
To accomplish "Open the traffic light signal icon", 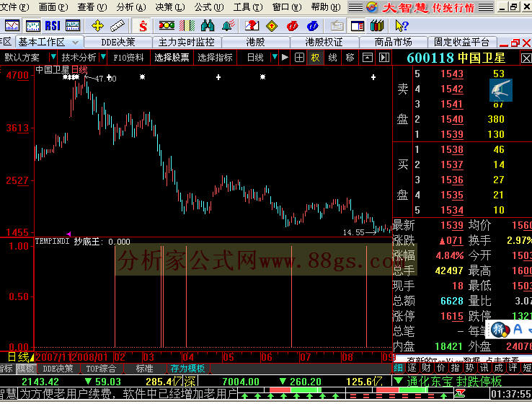I will [x=167, y=26].
